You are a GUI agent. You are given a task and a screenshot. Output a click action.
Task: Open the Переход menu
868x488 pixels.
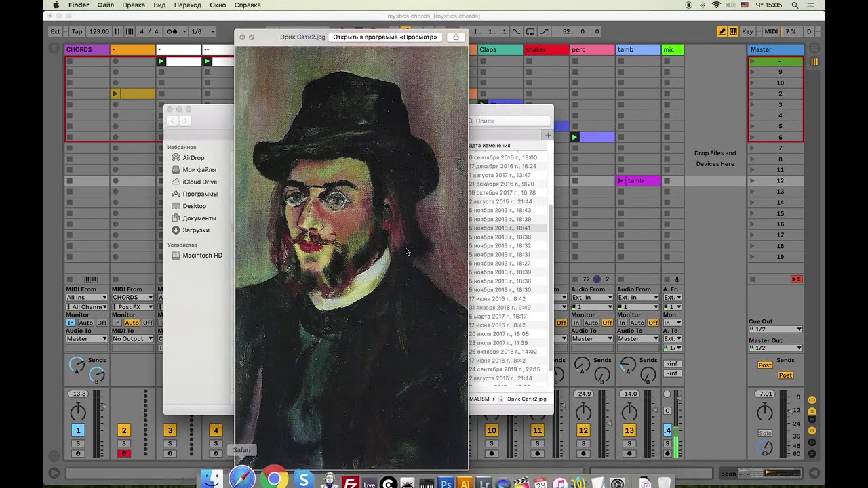(x=187, y=5)
